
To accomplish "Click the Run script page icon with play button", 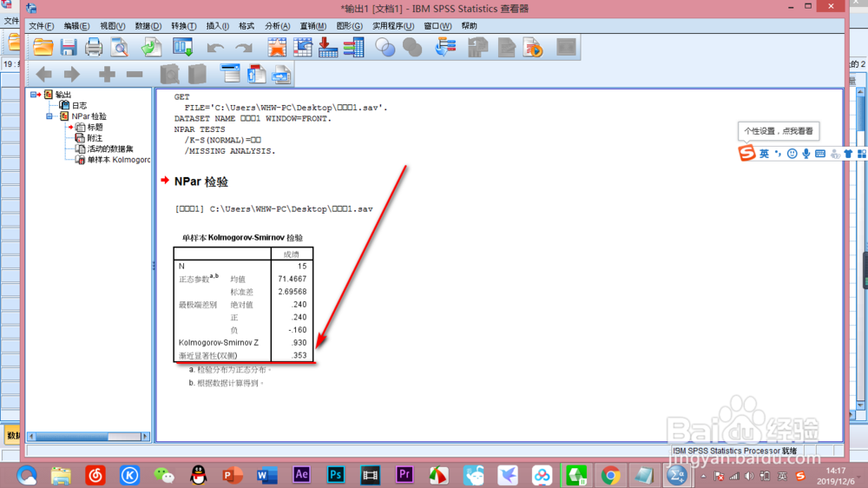I will (x=533, y=47).
